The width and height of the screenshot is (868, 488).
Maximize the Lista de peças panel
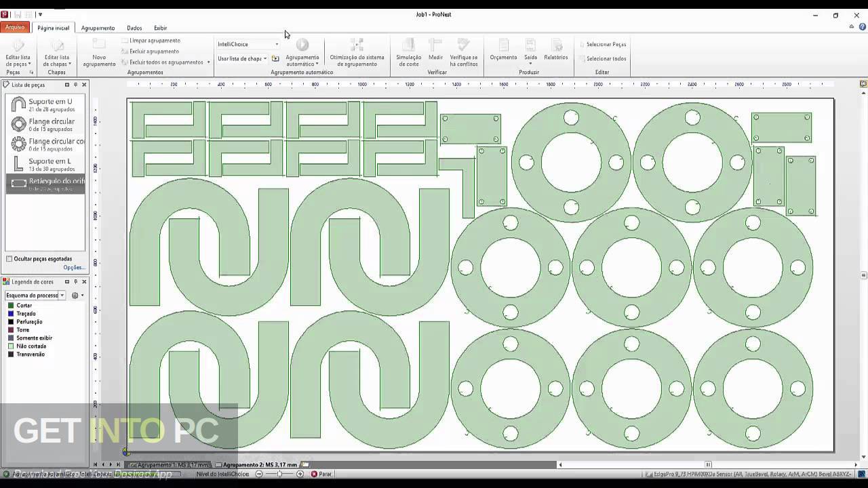click(x=66, y=85)
